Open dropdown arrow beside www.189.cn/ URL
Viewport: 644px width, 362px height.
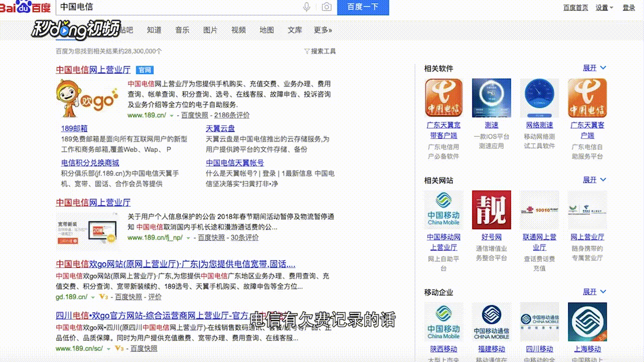[x=172, y=116]
